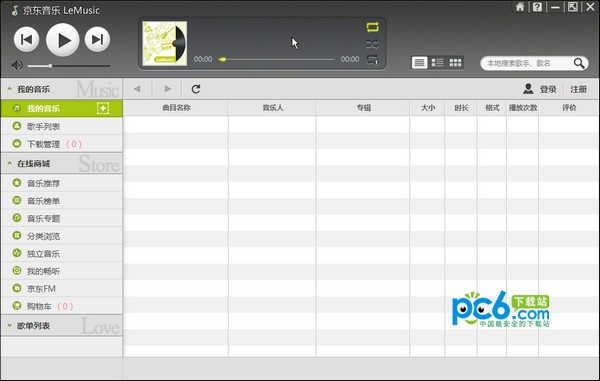Open 下载管理 download manager
The height and width of the screenshot is (381, 600).
coord(62,144)
